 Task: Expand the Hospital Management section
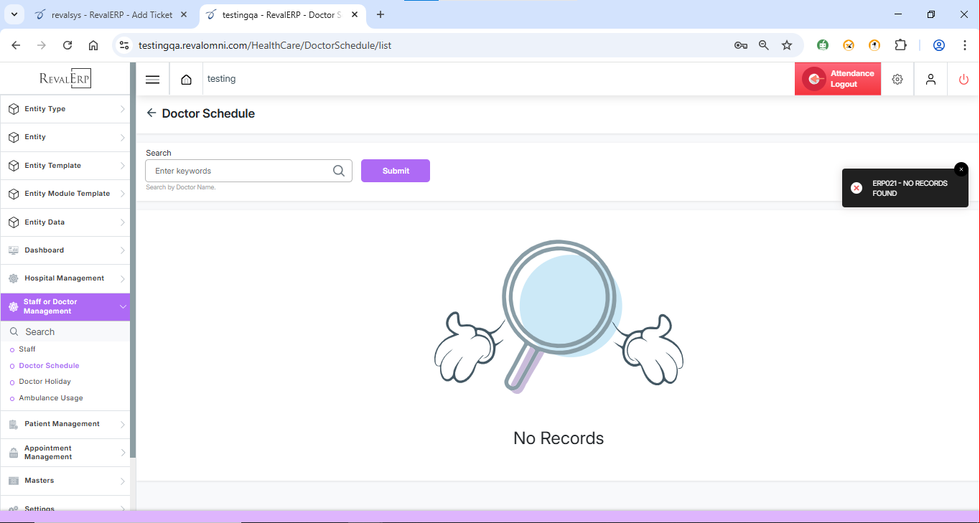pyautogui.click(x=65, y=278)
